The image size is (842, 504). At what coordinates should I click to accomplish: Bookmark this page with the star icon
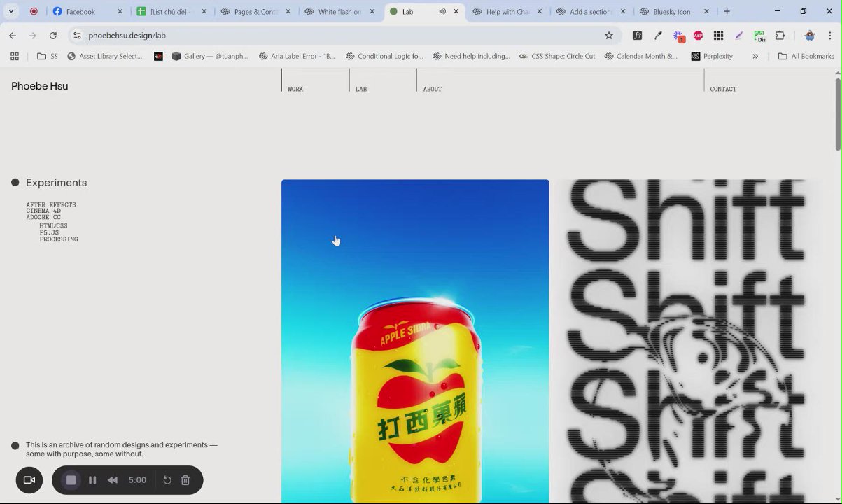[609, 36]
